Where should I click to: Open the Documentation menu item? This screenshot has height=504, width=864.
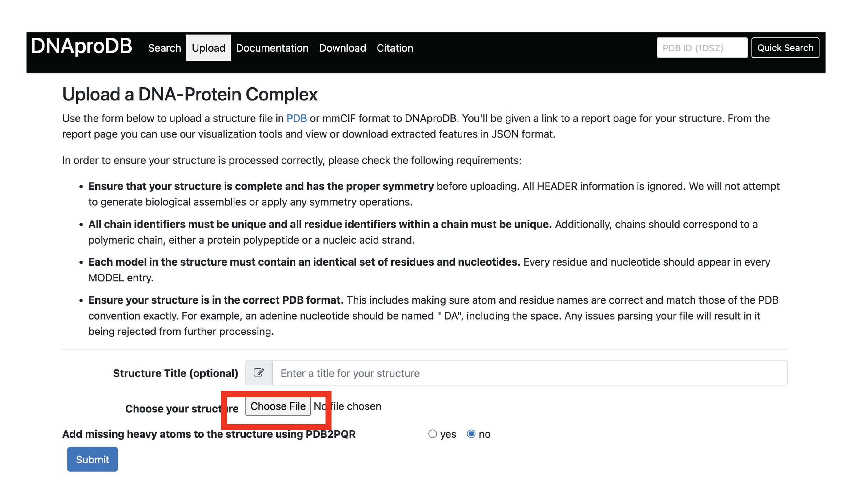pyautogui.click(x=272, y=48)
